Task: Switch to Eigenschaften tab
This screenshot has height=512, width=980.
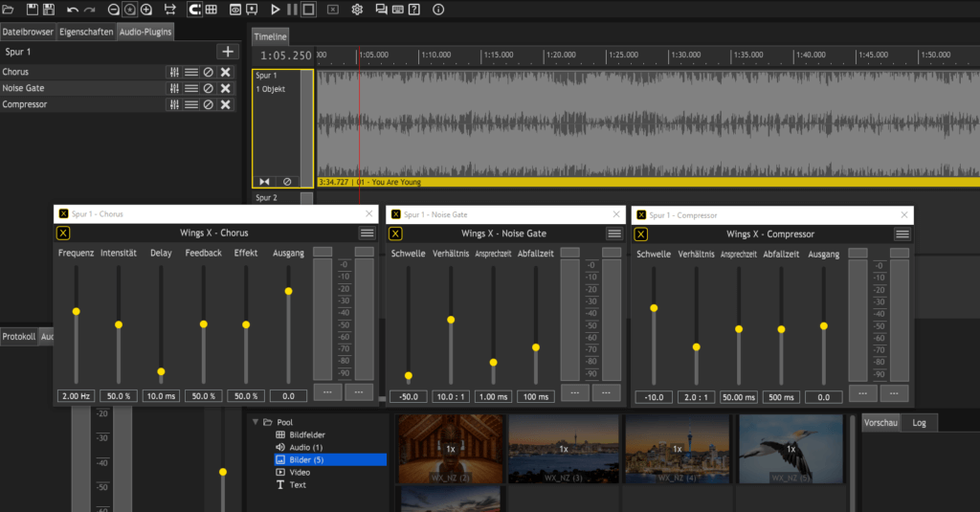Action: coord(86,32)
